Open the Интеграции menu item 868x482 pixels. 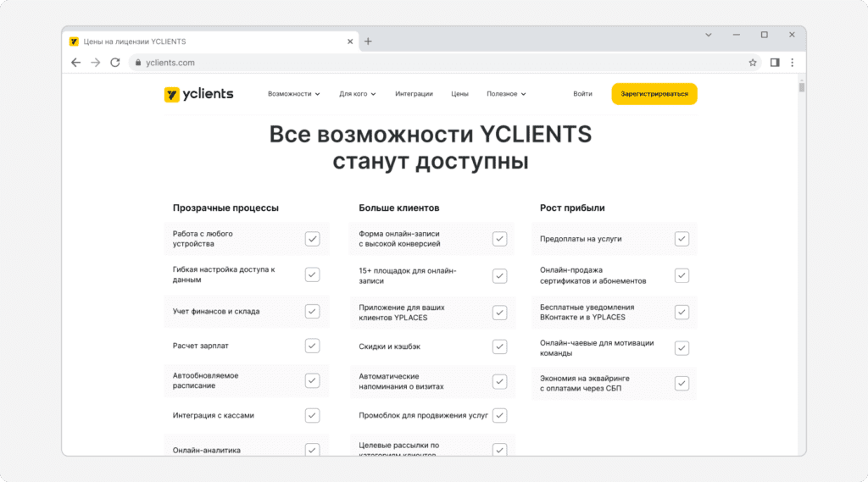pos(414,94)
